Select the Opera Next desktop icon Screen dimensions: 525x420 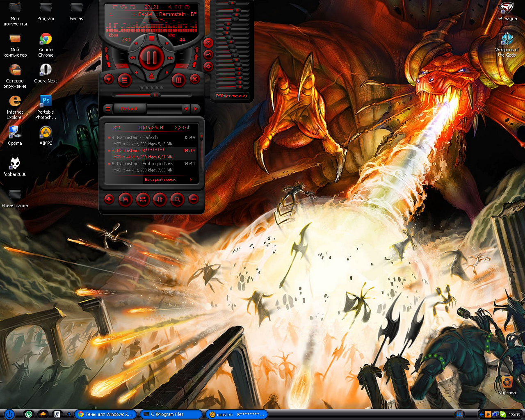pos(46,73)
